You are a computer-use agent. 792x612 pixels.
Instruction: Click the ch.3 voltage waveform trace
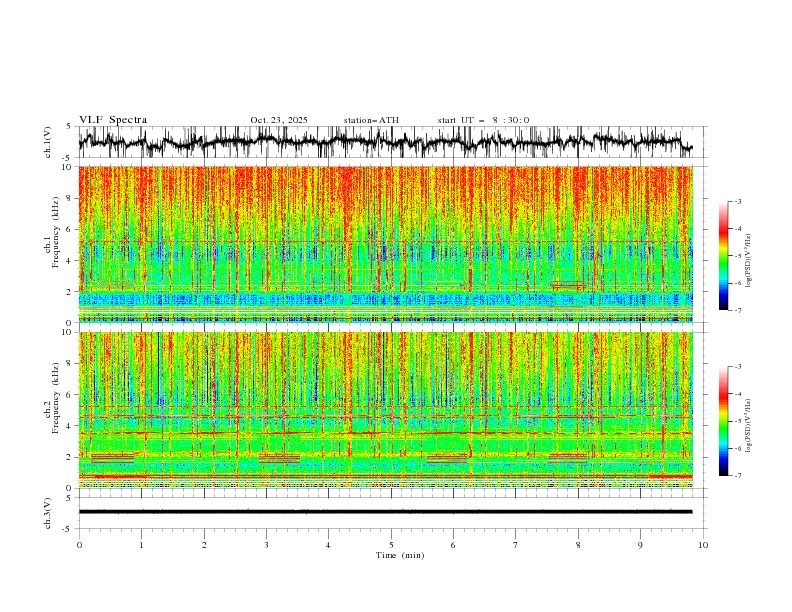(x=385, y=512)
